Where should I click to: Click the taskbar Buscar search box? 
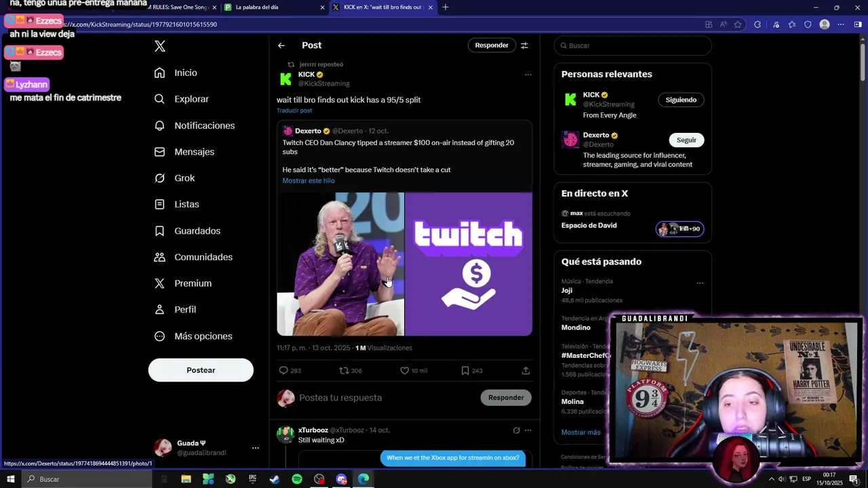pyautogui.click(x=87, y=479)
